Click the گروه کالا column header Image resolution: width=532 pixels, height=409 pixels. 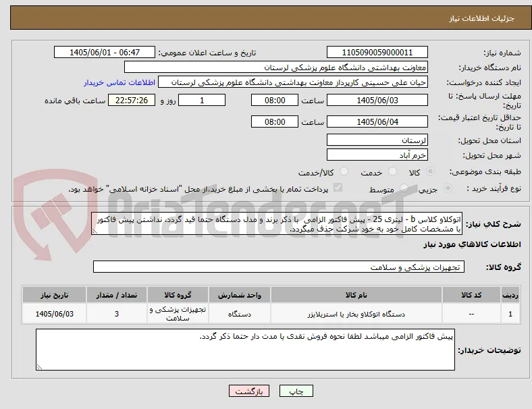178,295
